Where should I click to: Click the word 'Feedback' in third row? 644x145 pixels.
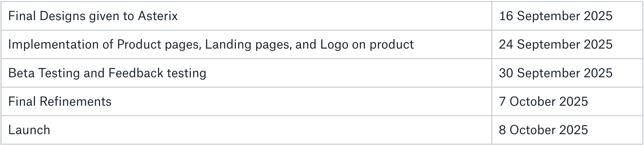[136, 73]
